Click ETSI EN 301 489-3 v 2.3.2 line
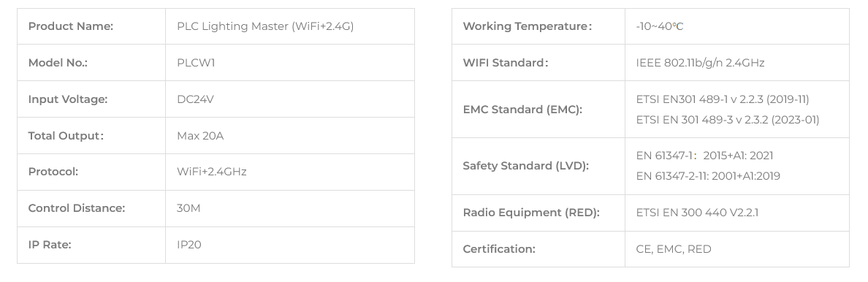Image resolution: width=868 pixels, height=282 pixels. 728,120
